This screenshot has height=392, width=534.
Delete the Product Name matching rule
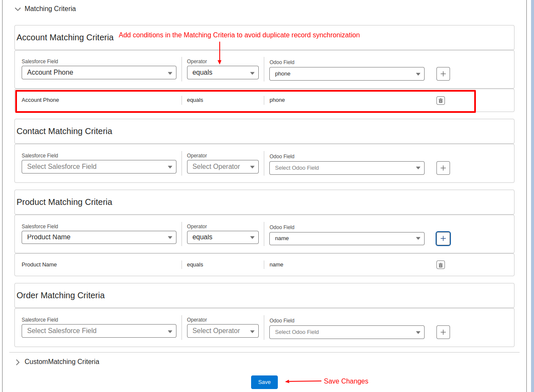tap(440, 264)
